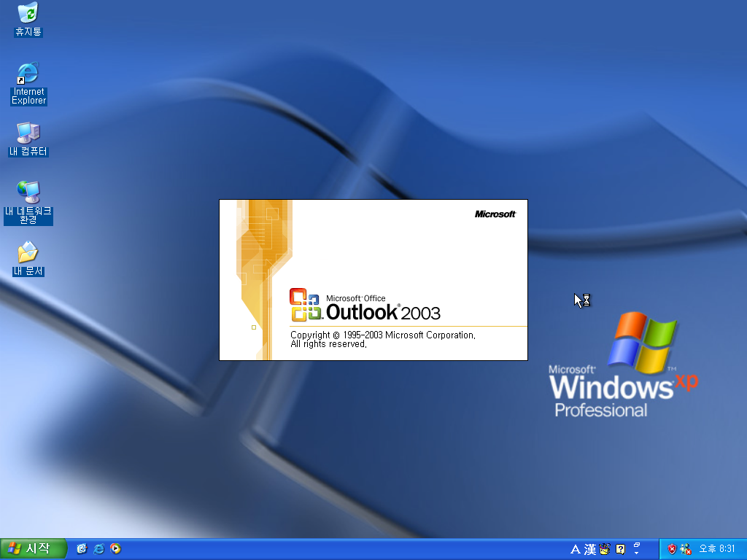Open Internet Explorer from quick launch
This screenshot has width=747, height=560.
point(98,549)
